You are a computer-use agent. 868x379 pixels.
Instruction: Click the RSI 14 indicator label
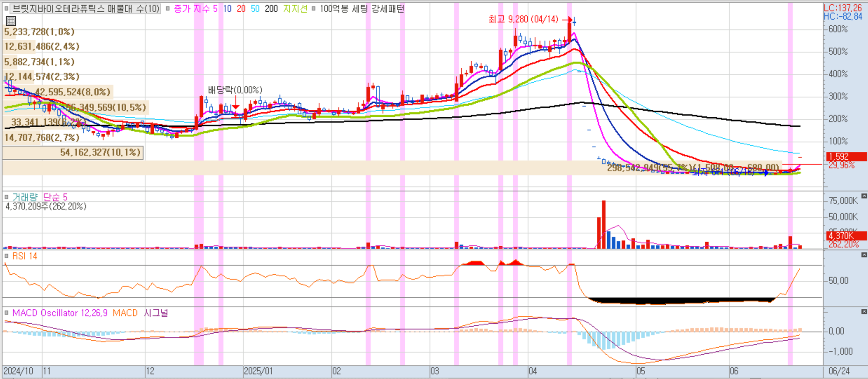pyautogui.click(x=25, y=256)
